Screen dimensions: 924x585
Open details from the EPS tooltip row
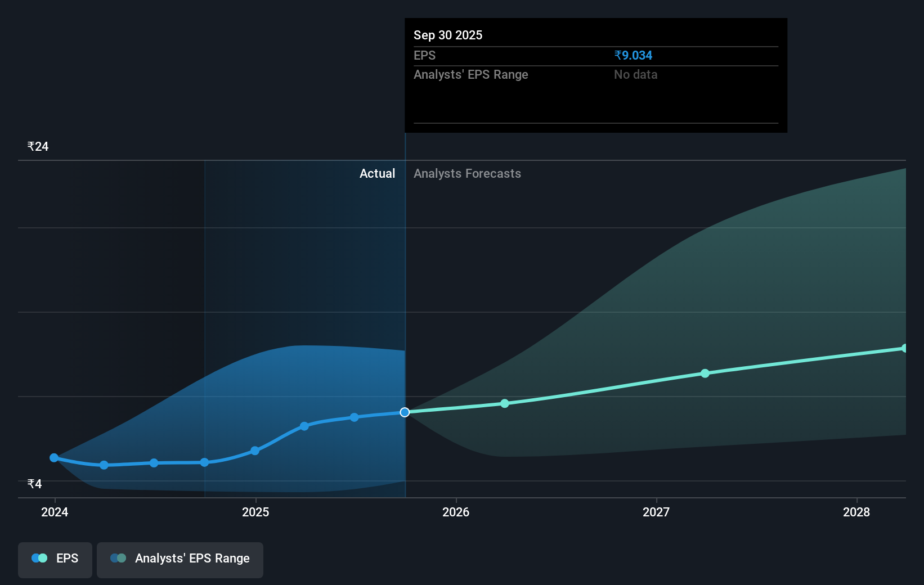(425, 56)
